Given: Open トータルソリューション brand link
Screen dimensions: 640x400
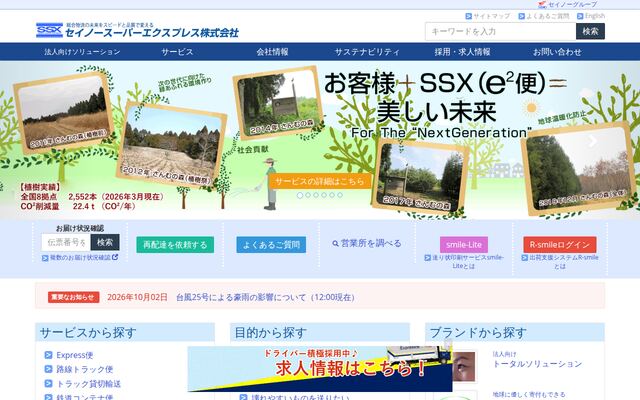Looking at the screenshot, I should point(537,364).
